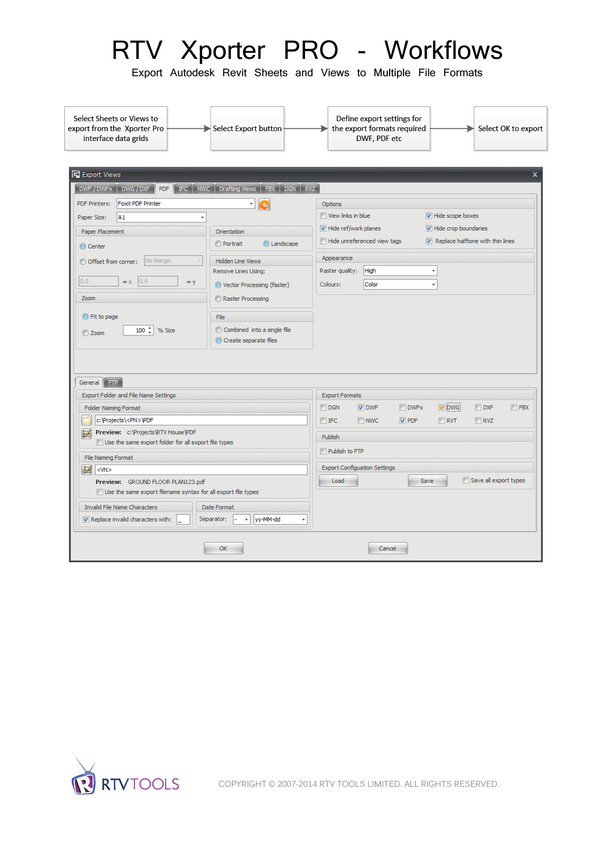Use same export folder for all file types
614x868 pixels.
(100, 442)
